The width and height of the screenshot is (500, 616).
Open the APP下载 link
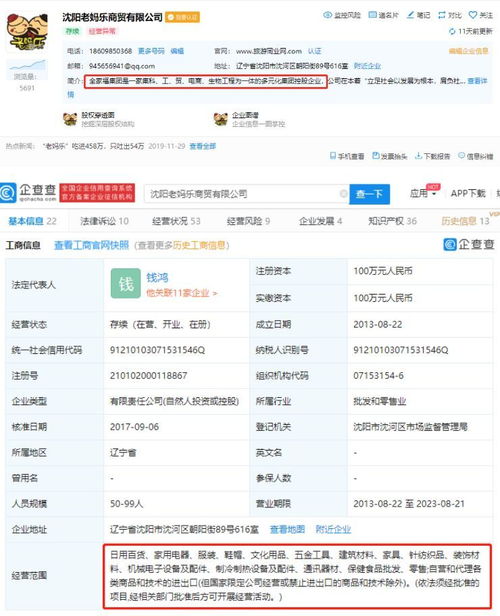coord(468,193)
